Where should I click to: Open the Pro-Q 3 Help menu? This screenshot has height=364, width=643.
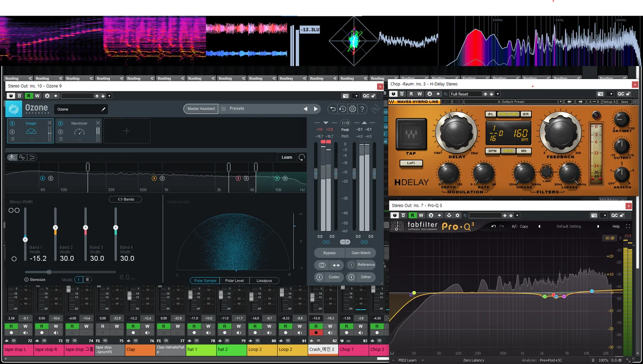[x=616, y=226]
